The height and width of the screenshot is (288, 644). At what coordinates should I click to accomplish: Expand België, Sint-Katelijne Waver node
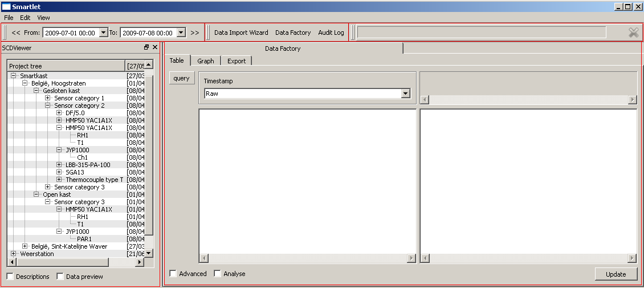25,246
